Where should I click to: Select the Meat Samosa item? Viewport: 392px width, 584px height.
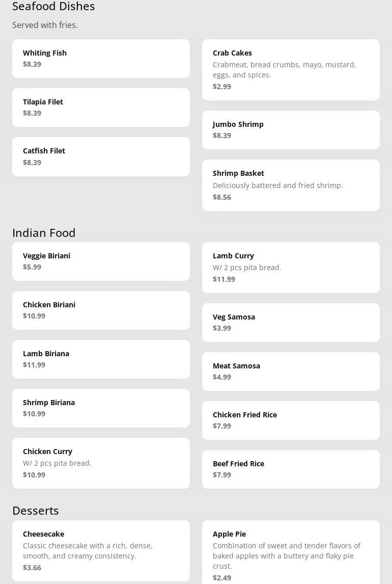(291, 371)
